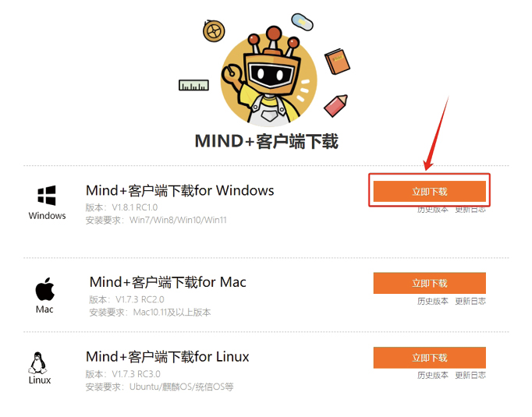Click the green ruler illustration
The width and height of the screenshot is (532, 417).
coord(193,85)
